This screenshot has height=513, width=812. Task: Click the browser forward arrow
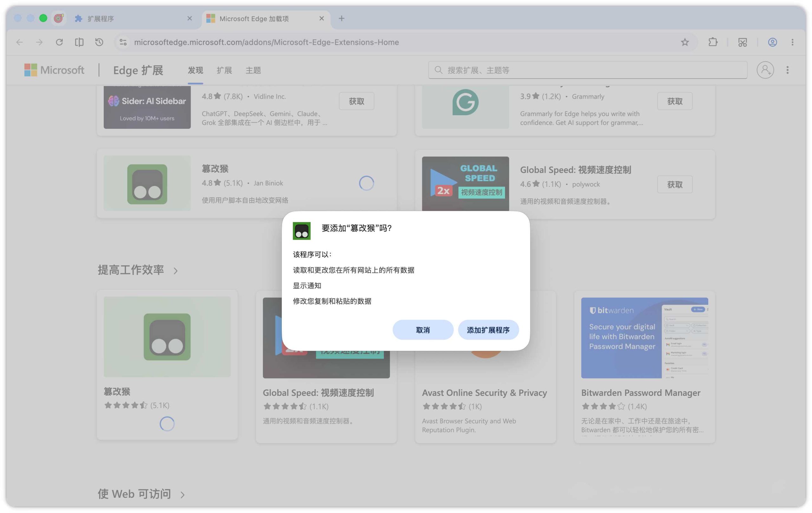point(39,42)
